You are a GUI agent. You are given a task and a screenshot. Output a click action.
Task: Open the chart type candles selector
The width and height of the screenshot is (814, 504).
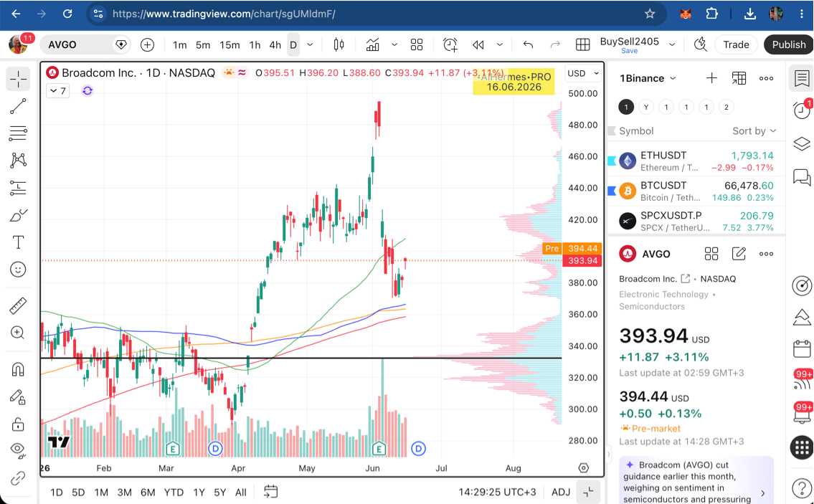tap(339, 44)
